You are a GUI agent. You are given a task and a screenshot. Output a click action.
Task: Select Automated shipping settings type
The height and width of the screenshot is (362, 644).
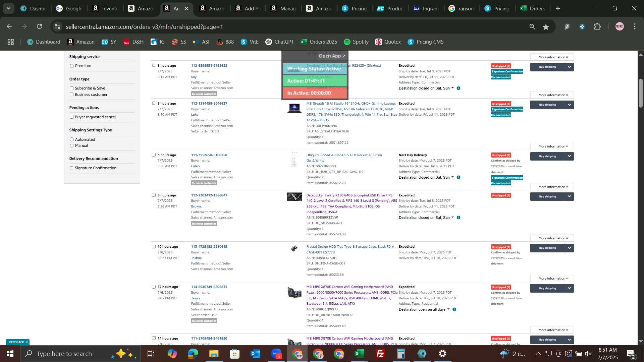click(x=71, y=139)
